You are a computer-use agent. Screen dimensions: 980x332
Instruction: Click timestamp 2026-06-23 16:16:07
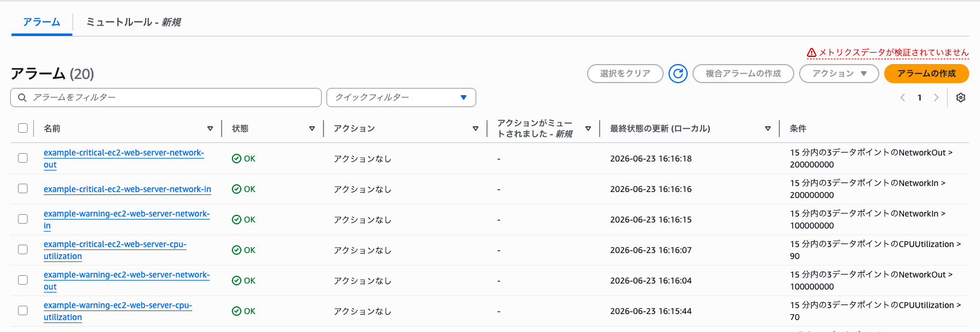click(651, 250)
